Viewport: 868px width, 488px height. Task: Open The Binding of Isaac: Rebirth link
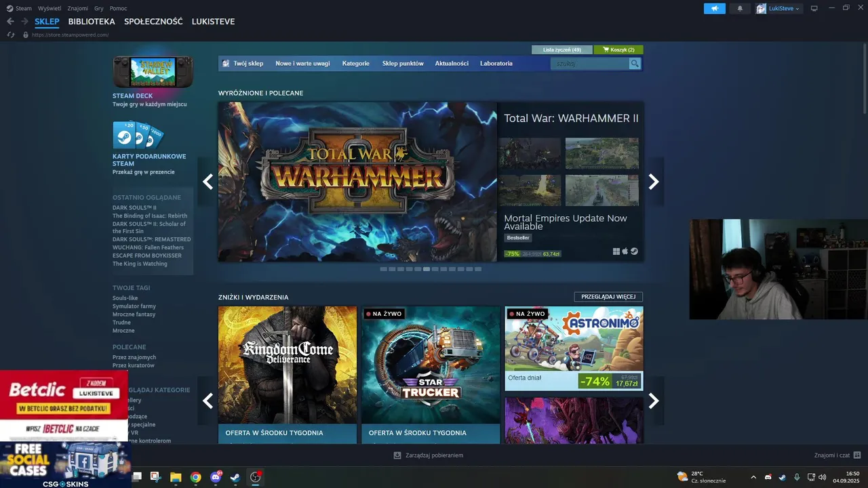point(150,216)
